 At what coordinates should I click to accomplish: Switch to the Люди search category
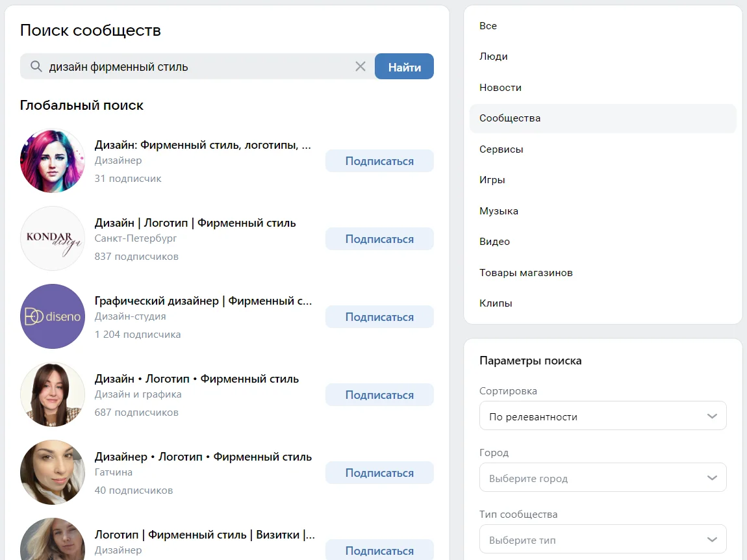[494, 57]
